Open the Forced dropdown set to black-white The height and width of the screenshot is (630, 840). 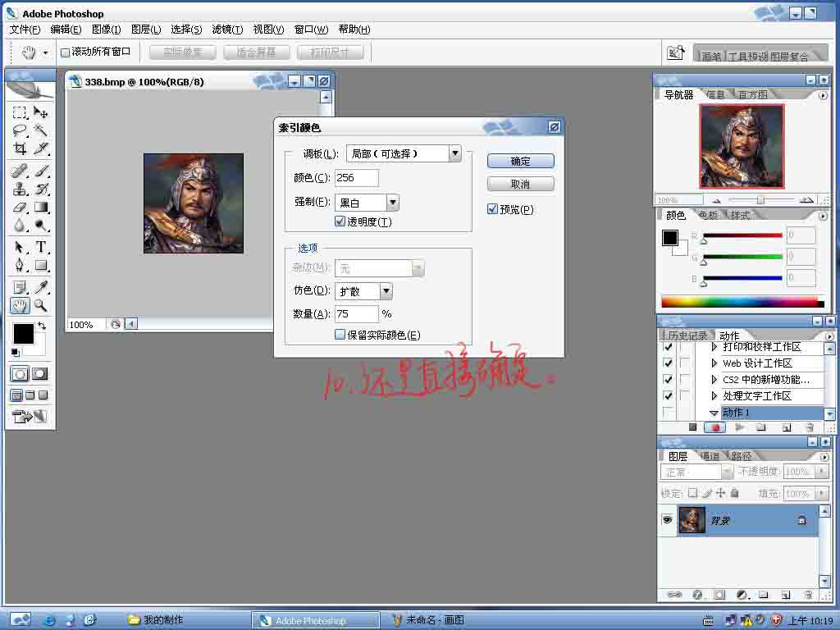coord(393,203)
